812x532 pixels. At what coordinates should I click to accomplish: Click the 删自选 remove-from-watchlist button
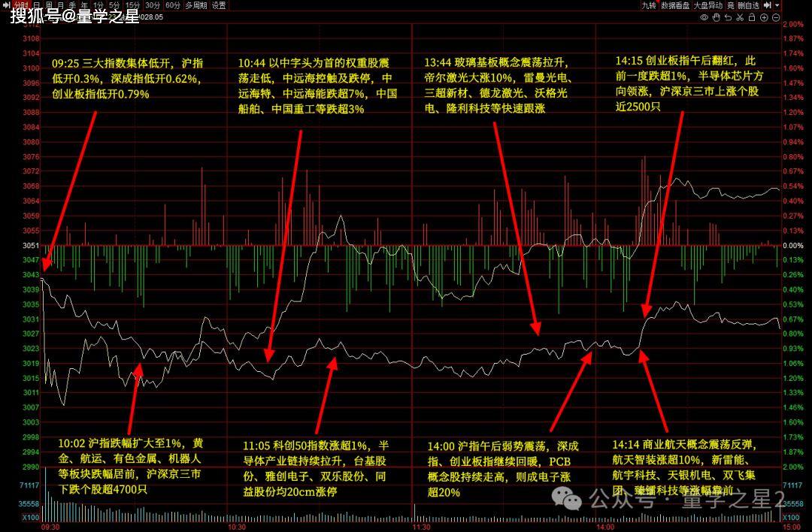point(749,5)
